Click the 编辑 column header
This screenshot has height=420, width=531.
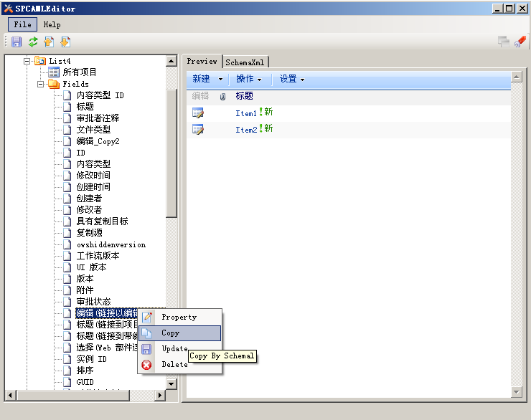click(200, 96)
